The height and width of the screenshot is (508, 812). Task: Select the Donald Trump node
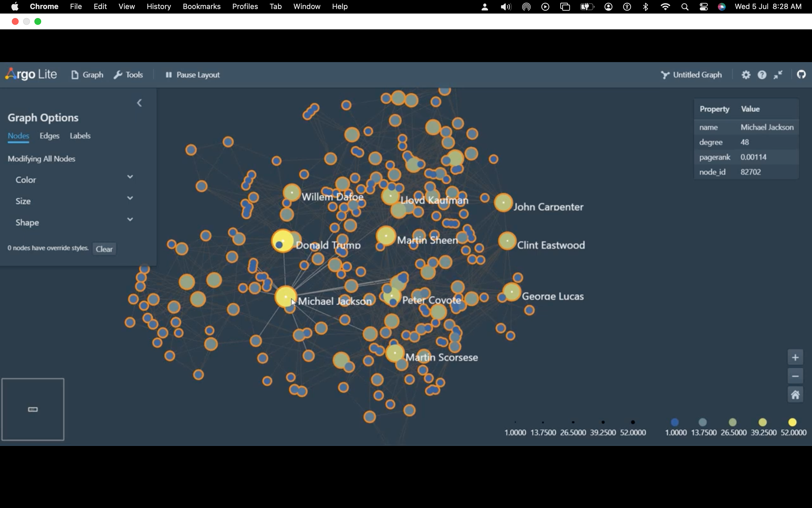[x=283, y=241]
